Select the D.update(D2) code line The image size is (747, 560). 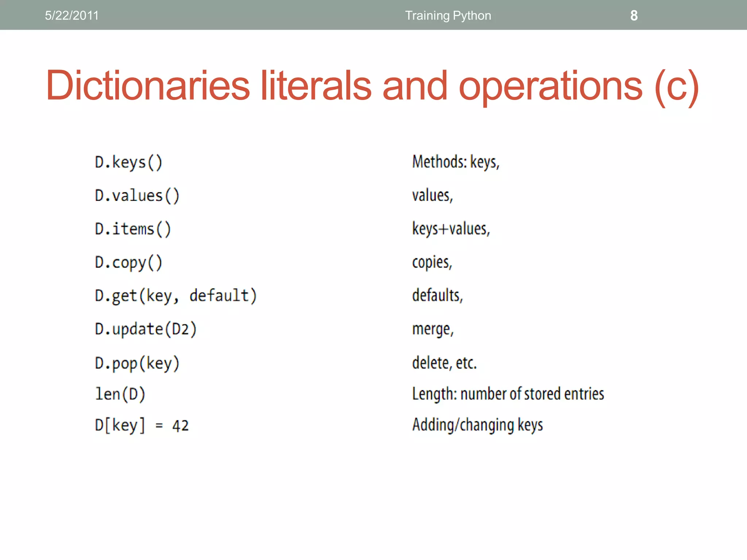click(x=146, y=329)
